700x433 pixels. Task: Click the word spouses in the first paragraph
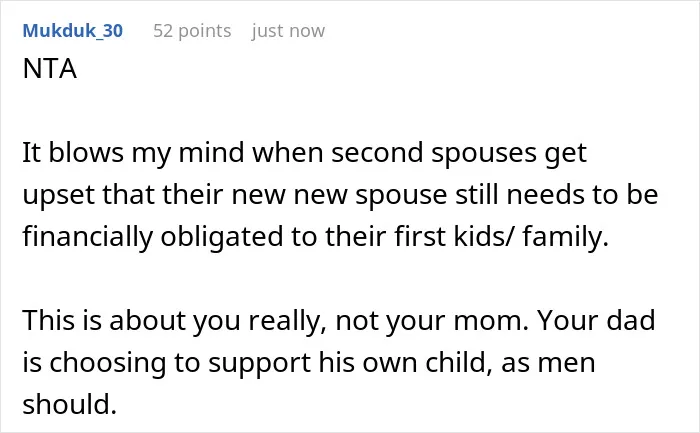[x=484, y=154]
